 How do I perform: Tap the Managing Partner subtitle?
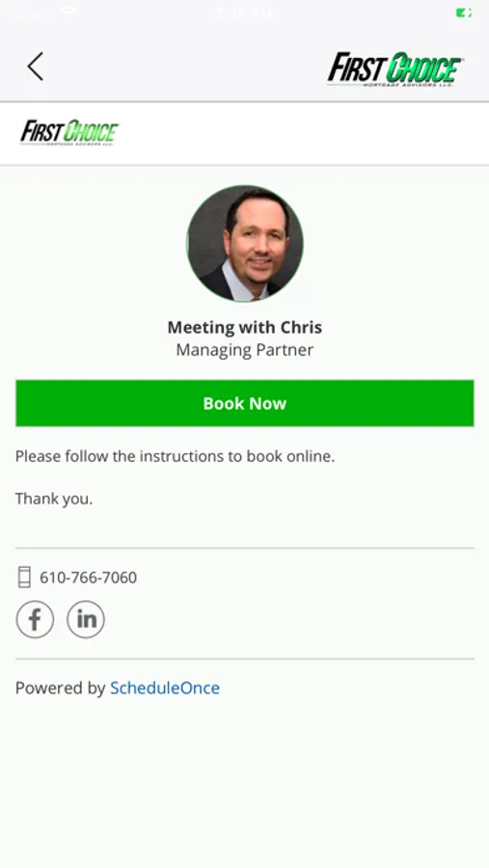(x=245, y=350)
